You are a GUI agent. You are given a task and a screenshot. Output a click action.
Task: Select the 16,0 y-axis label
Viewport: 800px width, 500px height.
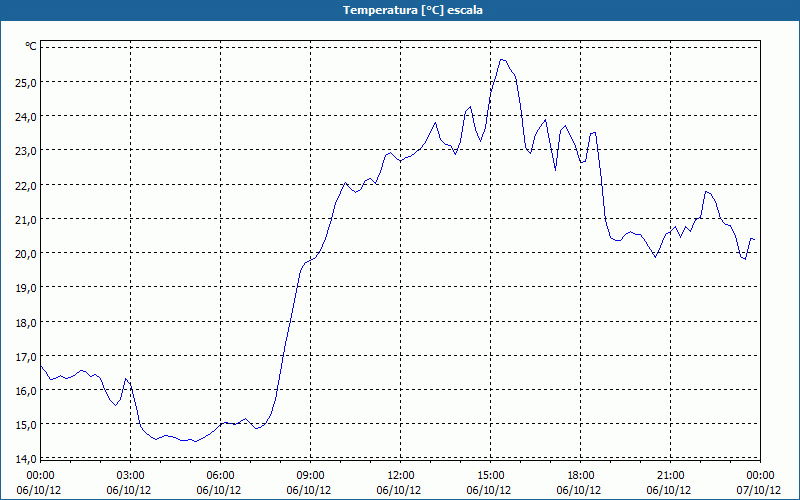pyautogui.click(x=26, y=391)
